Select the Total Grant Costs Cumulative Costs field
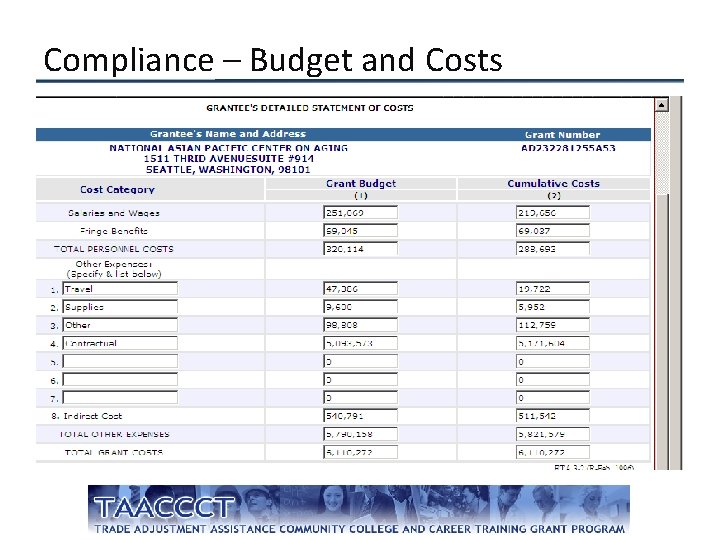 [x=553, y=452]
